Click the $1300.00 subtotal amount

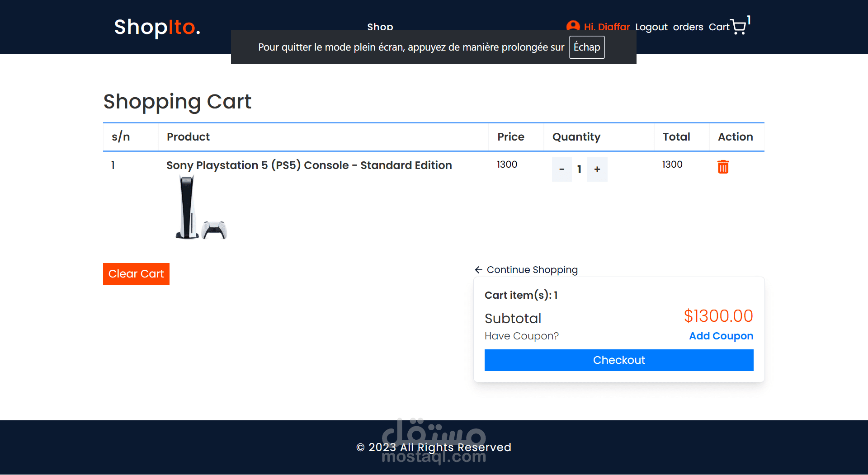pos(718,316)
